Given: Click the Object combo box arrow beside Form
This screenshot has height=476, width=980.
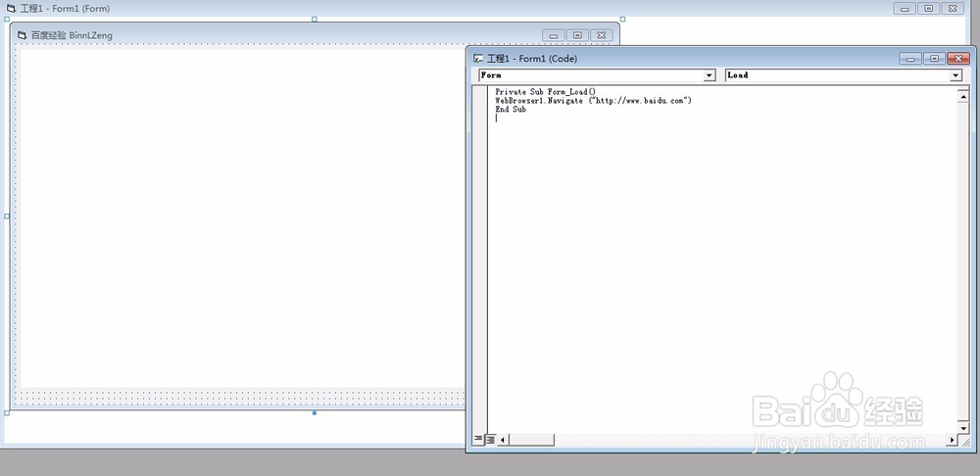Looking at the screenshot, I should (x=710, y=75).
